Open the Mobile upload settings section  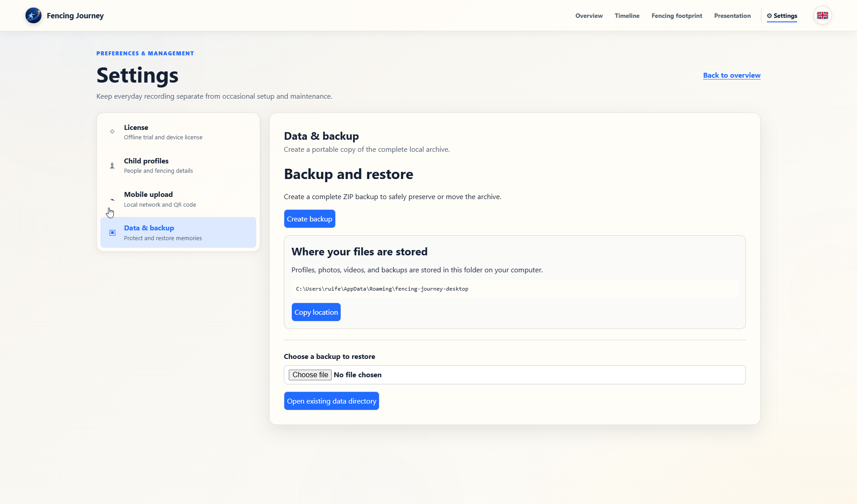coord(178,199)
